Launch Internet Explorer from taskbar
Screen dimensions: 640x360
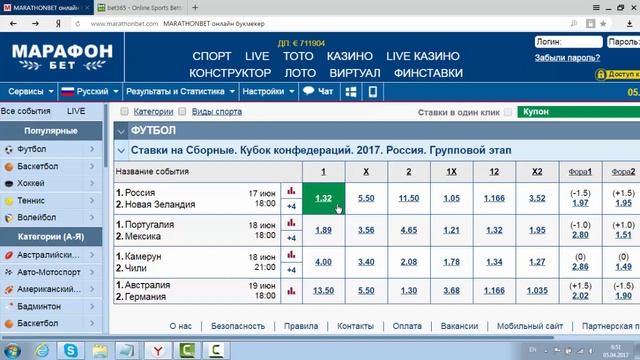coord(42,351)
